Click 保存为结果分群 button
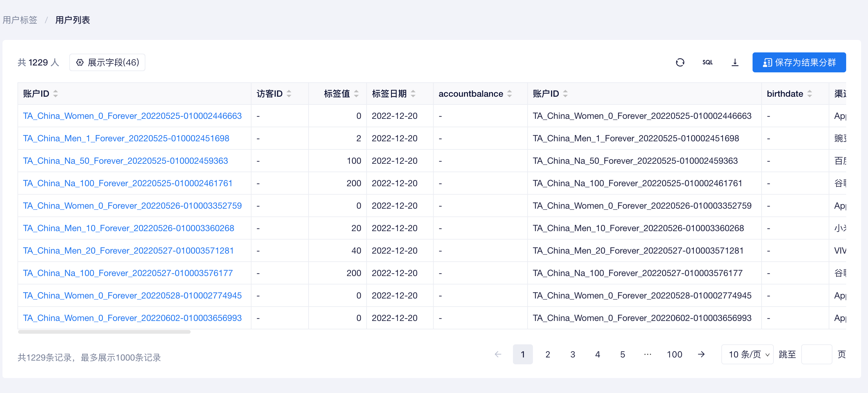Image resolution: width=868 pixels, height=393 pixels. coord(799,62)
